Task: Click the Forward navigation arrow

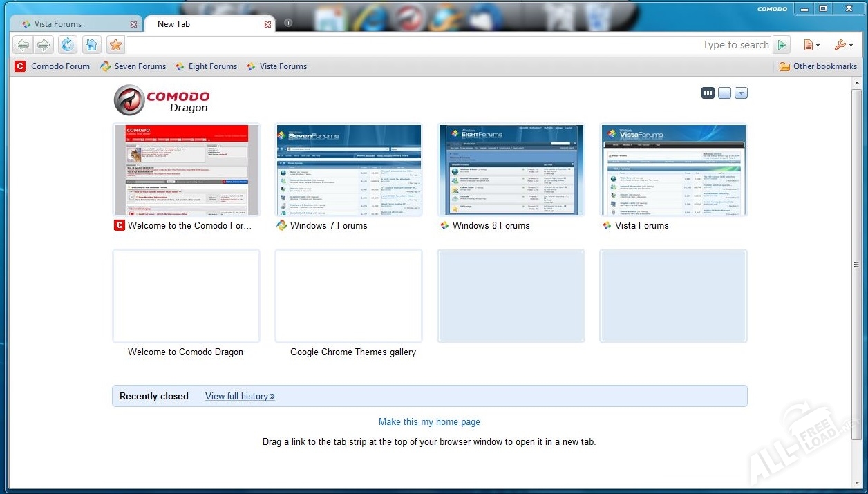Action: click(x=43, y=45)
